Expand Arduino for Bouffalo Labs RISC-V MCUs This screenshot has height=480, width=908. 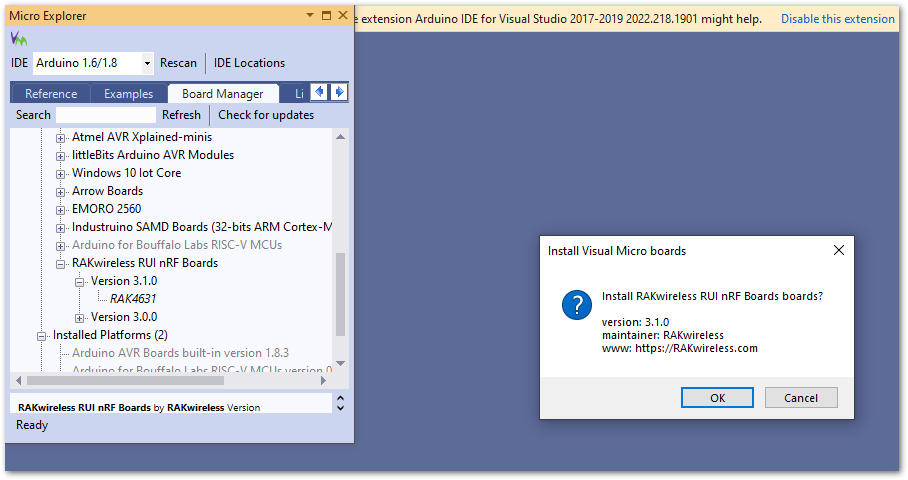(60, 246)
